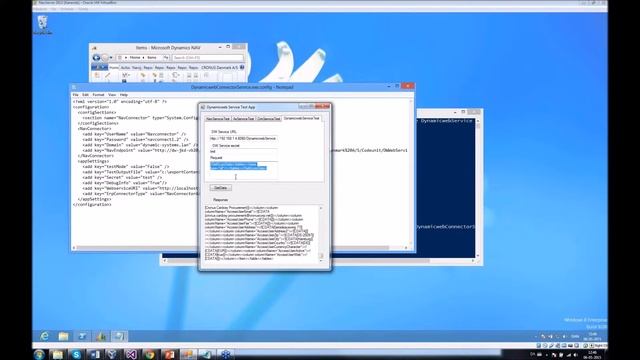Open Dynamics NAV application menu dropdown
Viewport: 640px width, 360px height.
(99, 67)
